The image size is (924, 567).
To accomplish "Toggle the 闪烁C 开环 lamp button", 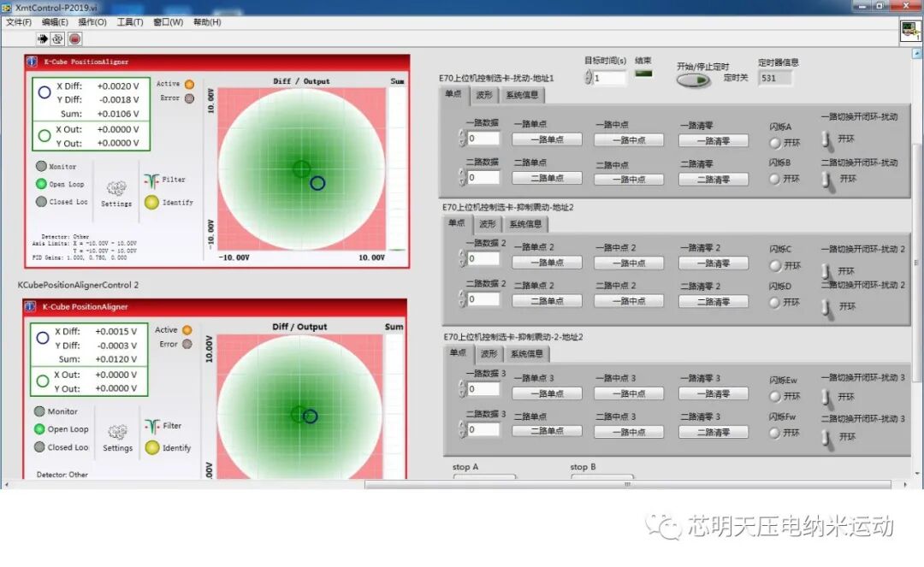I will (x=775, y=266).
